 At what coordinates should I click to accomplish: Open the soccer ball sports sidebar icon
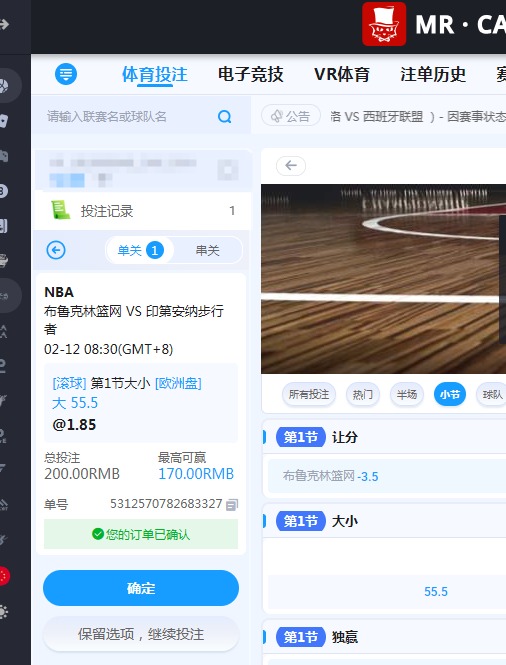[x=4, y=86]
